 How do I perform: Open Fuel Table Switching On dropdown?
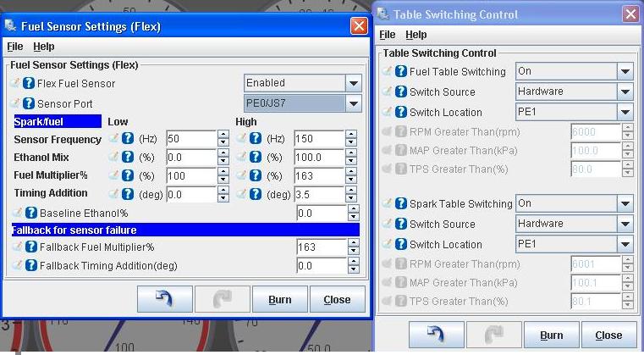tap(625, 72)
